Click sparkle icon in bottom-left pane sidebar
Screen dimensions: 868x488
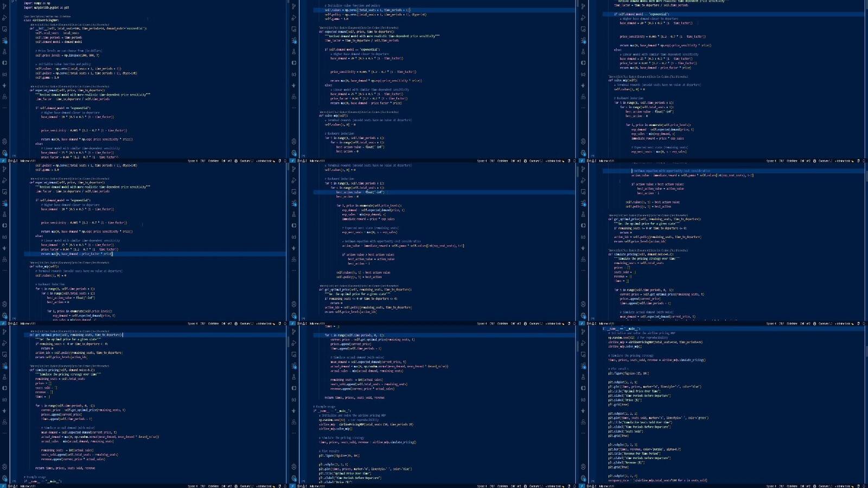4,411
